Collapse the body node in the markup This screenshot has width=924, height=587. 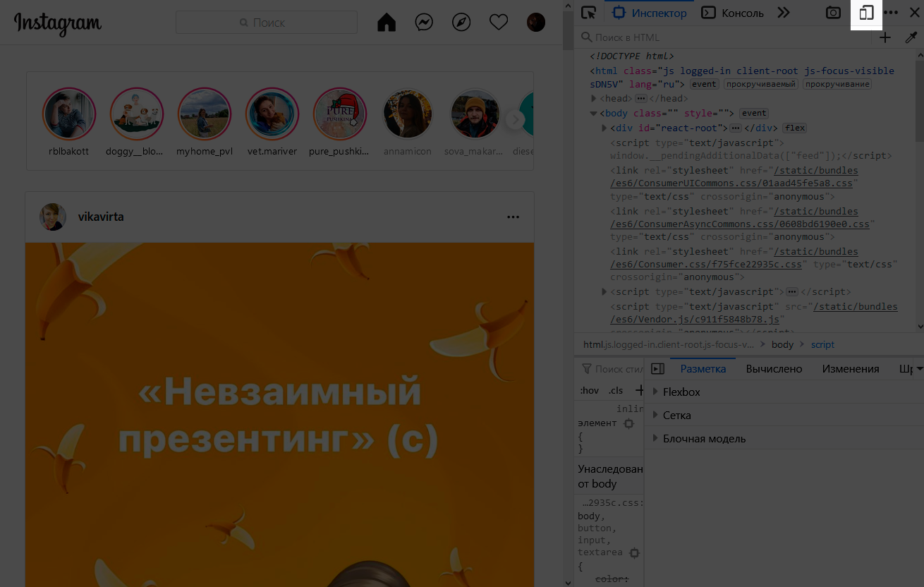point(594,114)
